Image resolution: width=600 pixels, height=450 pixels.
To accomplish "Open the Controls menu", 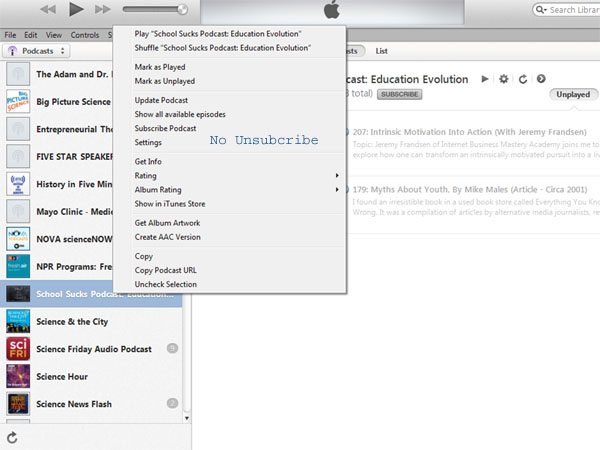I will (x=85, y=35).
